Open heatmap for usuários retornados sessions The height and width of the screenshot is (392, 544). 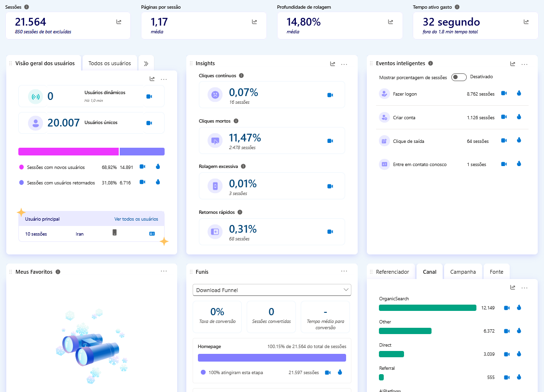click(x=158, y=182)
